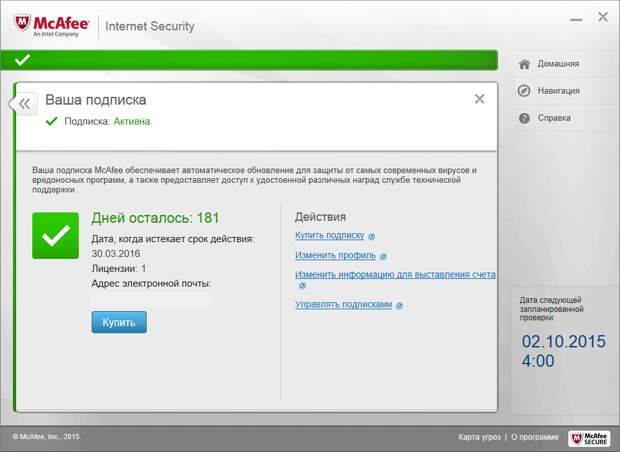Screen dimensions: 620x452
Task: Follow the Изменить информацию для выставления счета link
Action: pos(395,274)
